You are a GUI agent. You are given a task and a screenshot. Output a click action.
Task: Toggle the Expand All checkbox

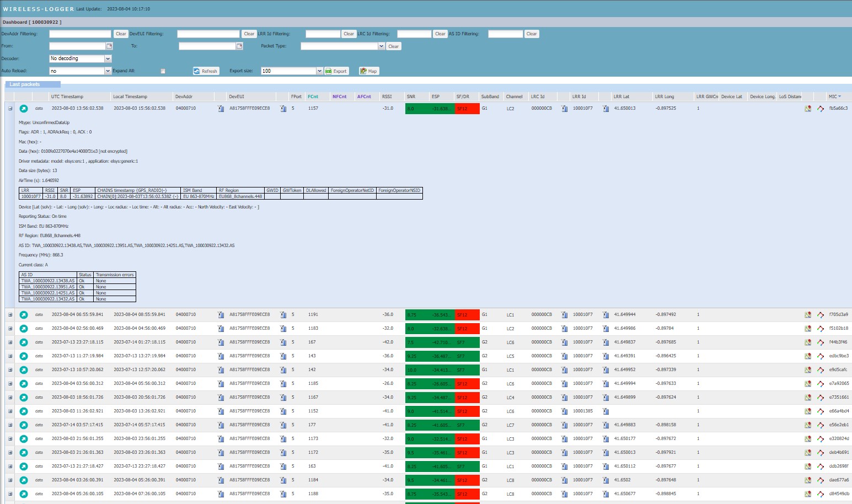point(163,71)
